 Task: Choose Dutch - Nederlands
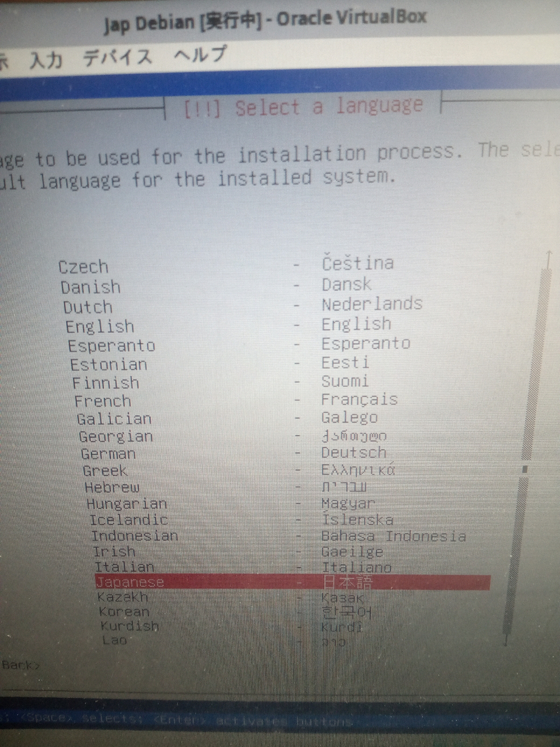click(87, 307)
